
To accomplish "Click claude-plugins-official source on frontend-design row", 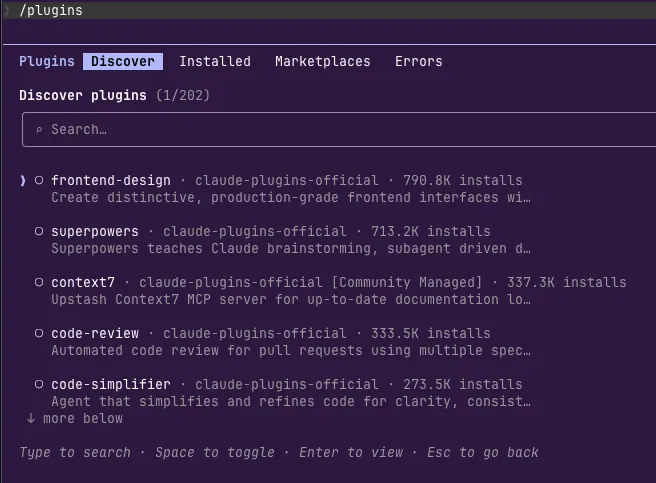I will [x=287, y=180].
